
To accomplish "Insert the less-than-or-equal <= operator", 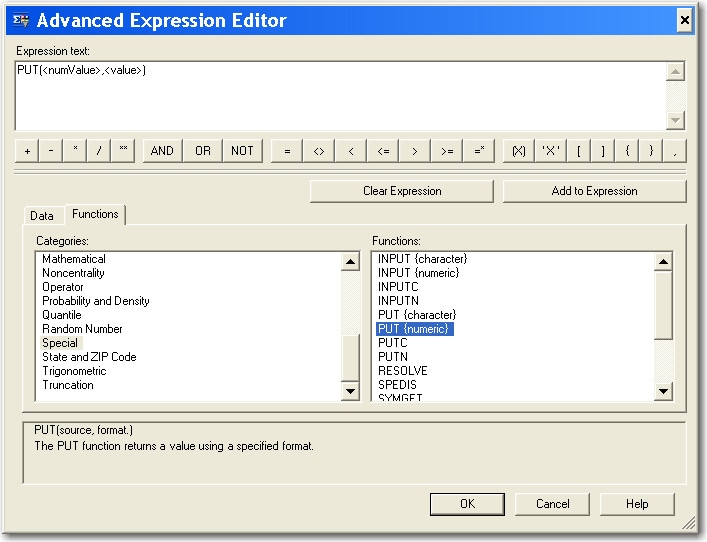I will point(383,151).
